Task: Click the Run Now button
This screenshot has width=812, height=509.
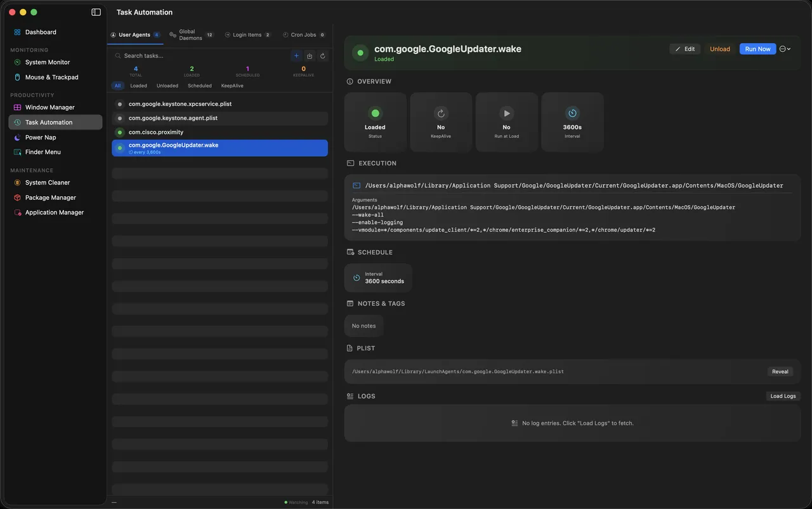Action: pos(757,49)
